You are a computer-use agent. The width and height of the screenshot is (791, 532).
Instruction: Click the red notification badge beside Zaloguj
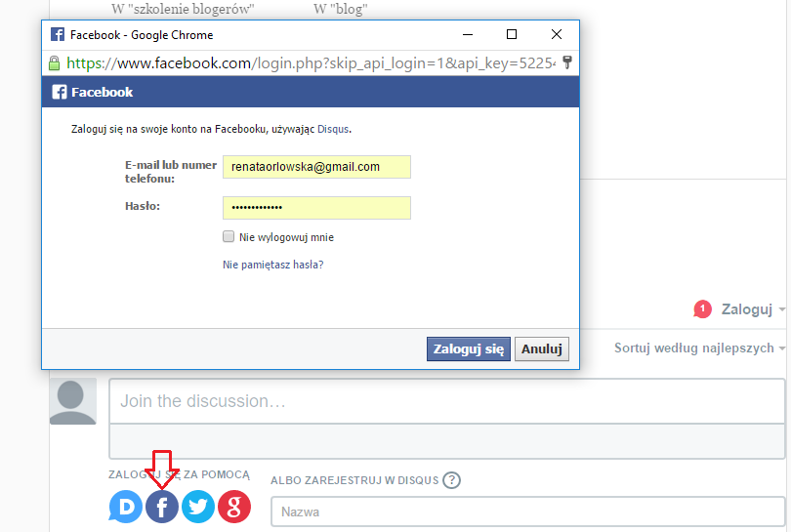coord(703,308)
